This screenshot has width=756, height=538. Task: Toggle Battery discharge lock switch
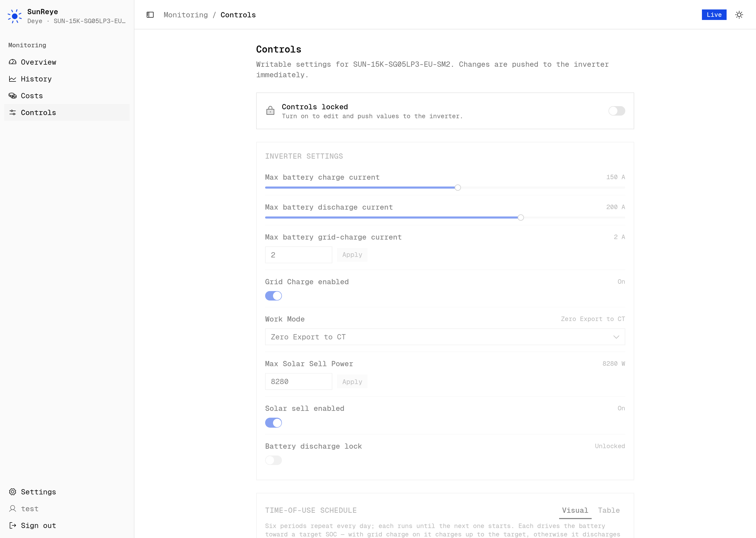[x=274, y=460]
